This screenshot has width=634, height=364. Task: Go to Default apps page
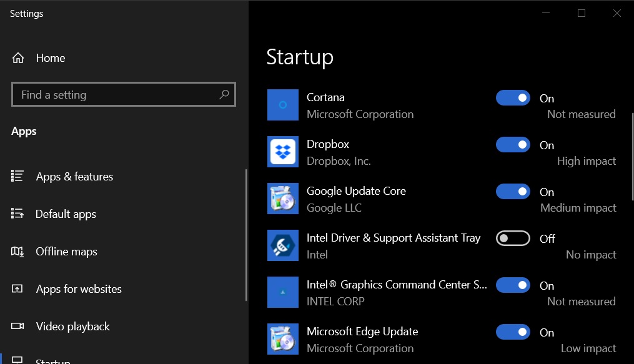(66, 214)
